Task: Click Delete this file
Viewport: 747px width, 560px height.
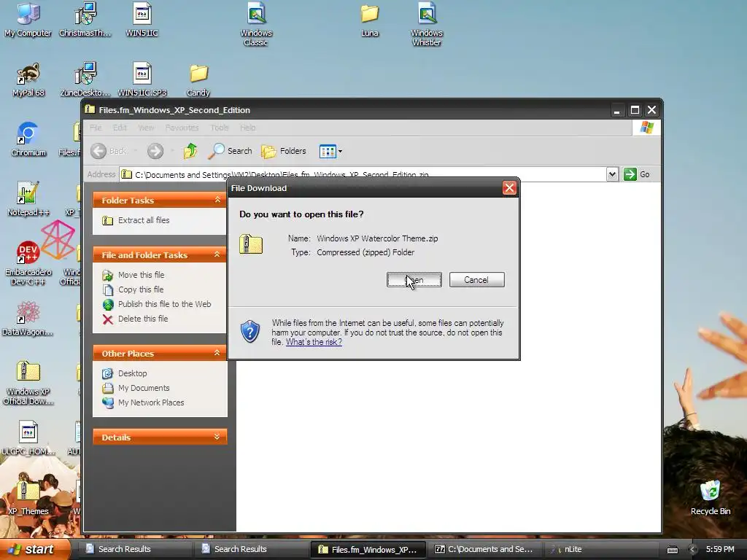Action: tap(143, 319)
